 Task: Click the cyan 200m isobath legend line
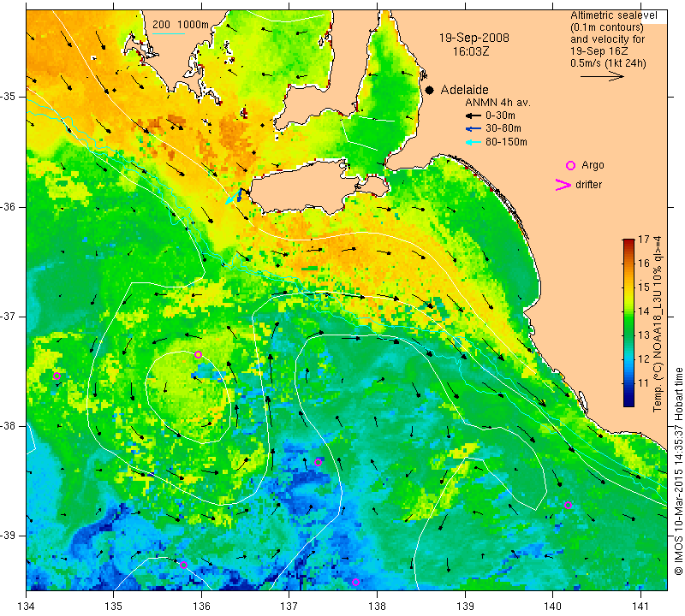coord(168,33)
